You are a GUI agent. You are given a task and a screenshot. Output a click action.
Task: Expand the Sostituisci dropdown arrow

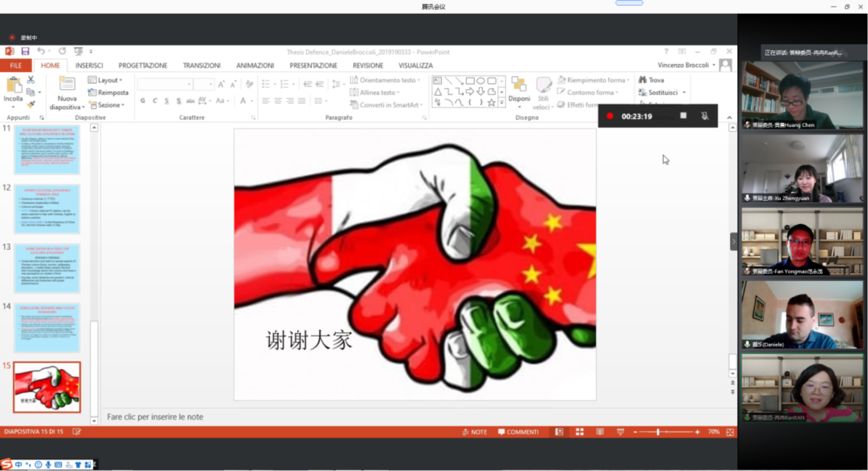(x=684, y=93)
